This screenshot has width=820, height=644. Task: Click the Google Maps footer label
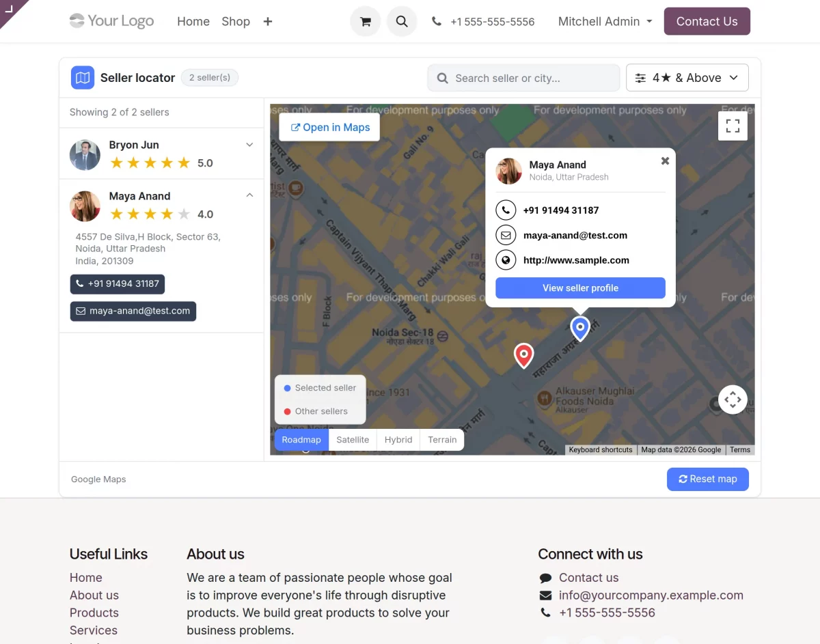[x=98, y=479]
